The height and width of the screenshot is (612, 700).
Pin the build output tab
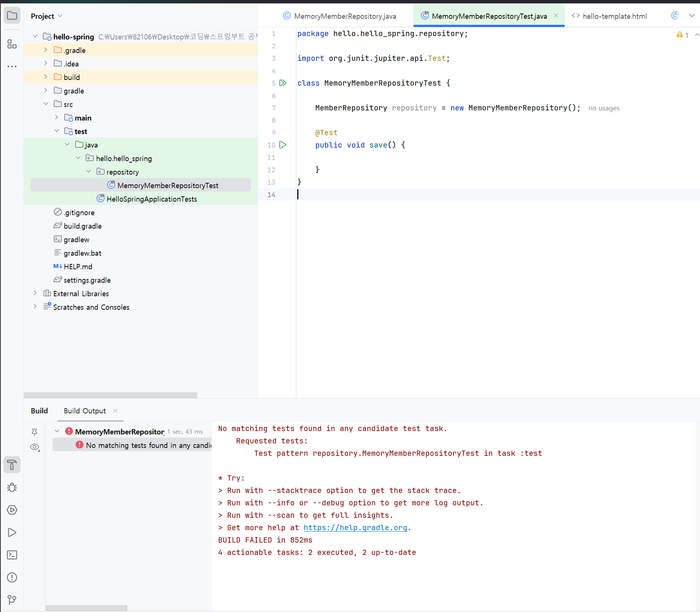(x=35, y=432)
